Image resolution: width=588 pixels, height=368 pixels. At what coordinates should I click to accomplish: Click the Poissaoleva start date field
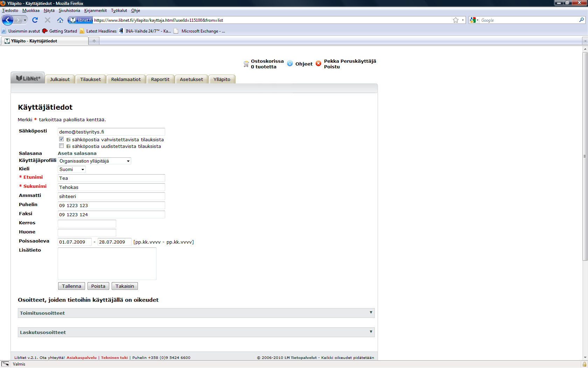(75, 242)
